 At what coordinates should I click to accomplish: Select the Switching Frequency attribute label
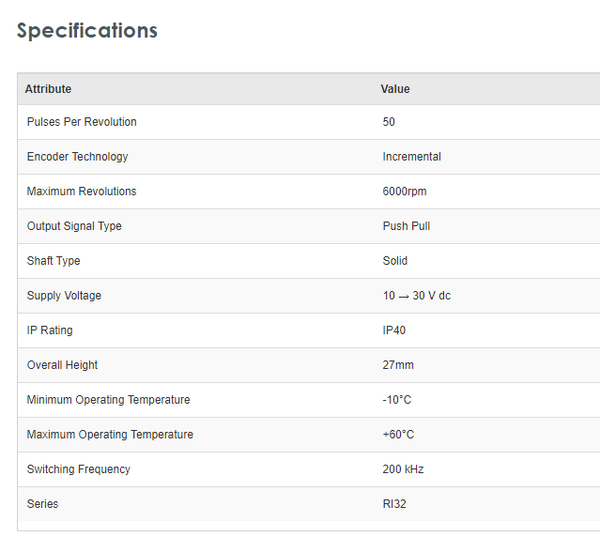click(79, 469)
